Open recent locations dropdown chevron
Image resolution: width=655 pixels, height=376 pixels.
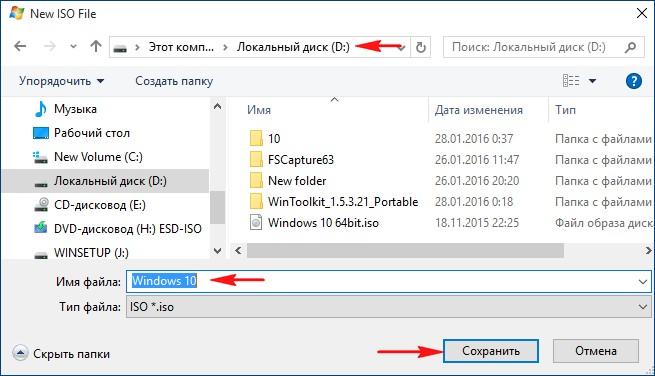tap(74, 46)
